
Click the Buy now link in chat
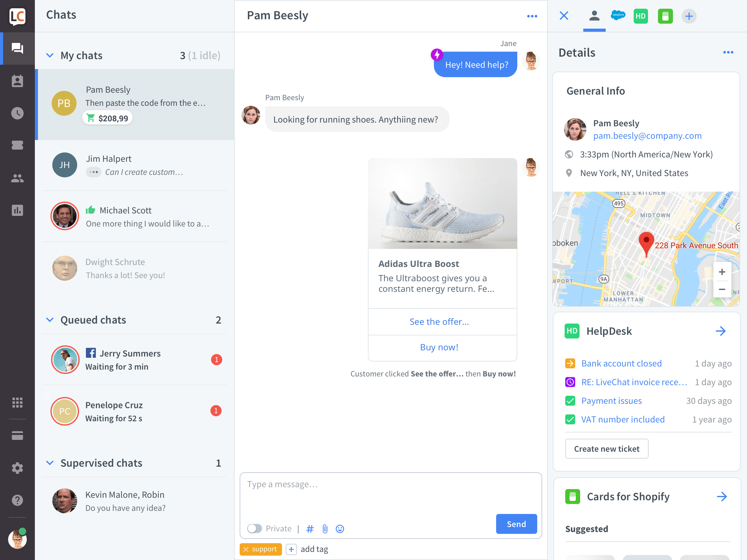click(439, 346)
